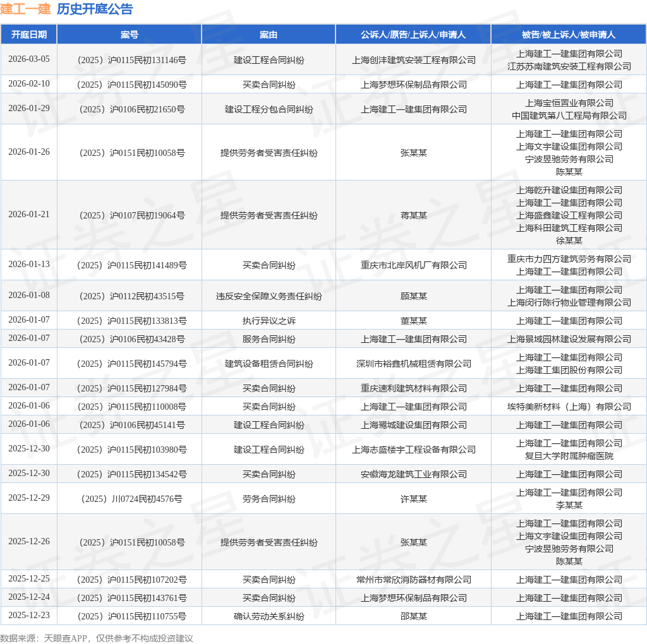Click defendant 上海建工集团股份有限公司

coord(569,370)
